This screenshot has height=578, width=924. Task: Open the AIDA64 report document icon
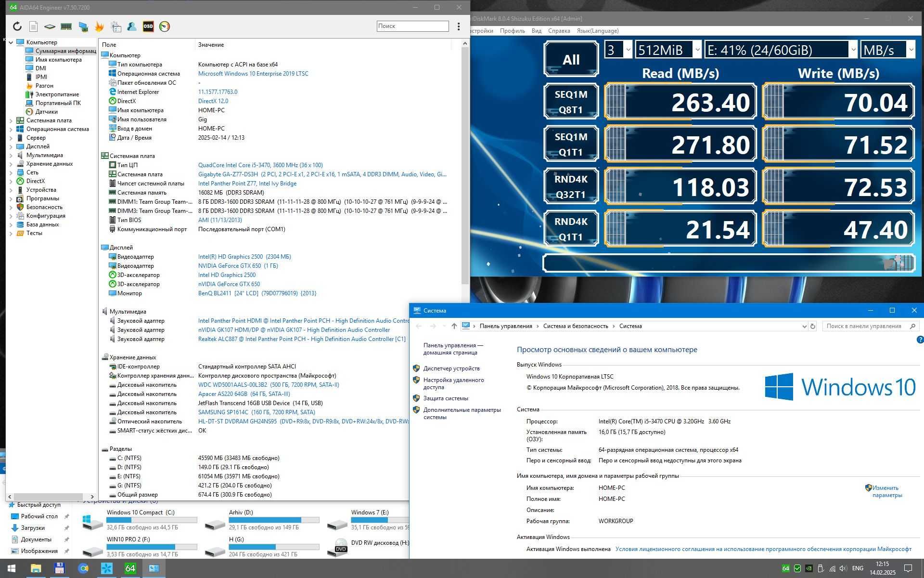coord(33,26)
